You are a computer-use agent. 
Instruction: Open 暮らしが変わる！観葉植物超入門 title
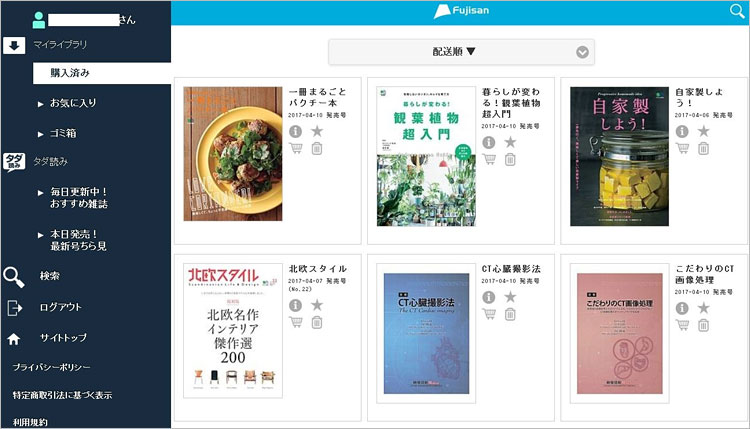[511, 103]
